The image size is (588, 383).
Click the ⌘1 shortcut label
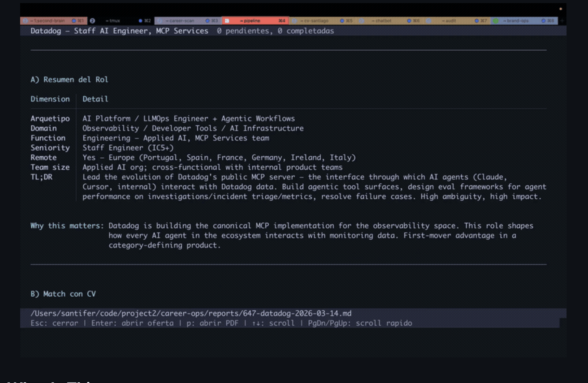click(80, 21)
